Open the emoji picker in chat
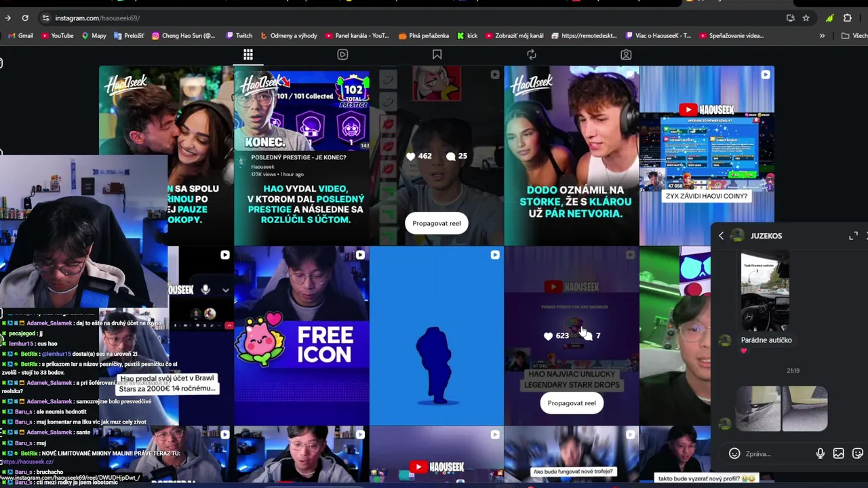Screen dimensions: 868x488 734,453
